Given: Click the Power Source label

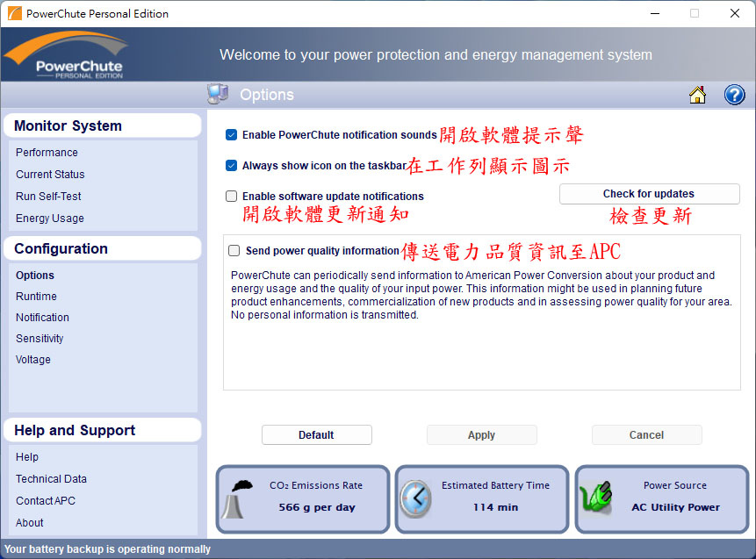Looking at the screenshot, I should 675,485.
